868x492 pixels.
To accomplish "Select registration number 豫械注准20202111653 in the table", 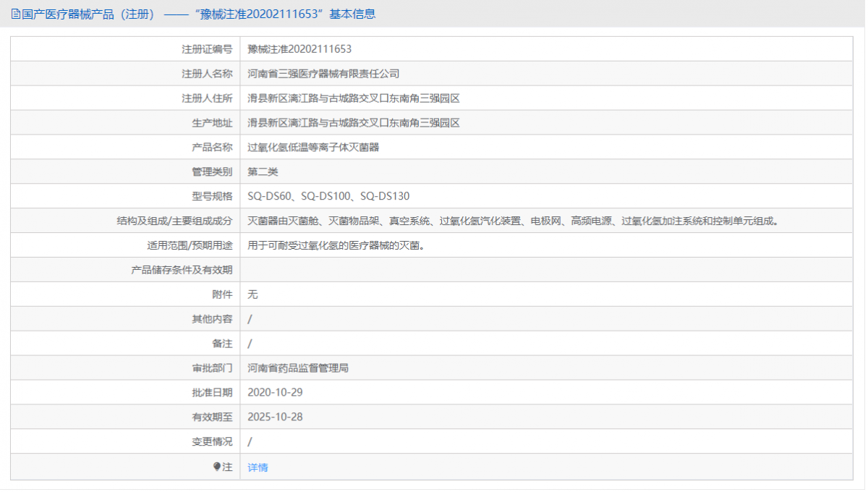I will click(299, 49).
